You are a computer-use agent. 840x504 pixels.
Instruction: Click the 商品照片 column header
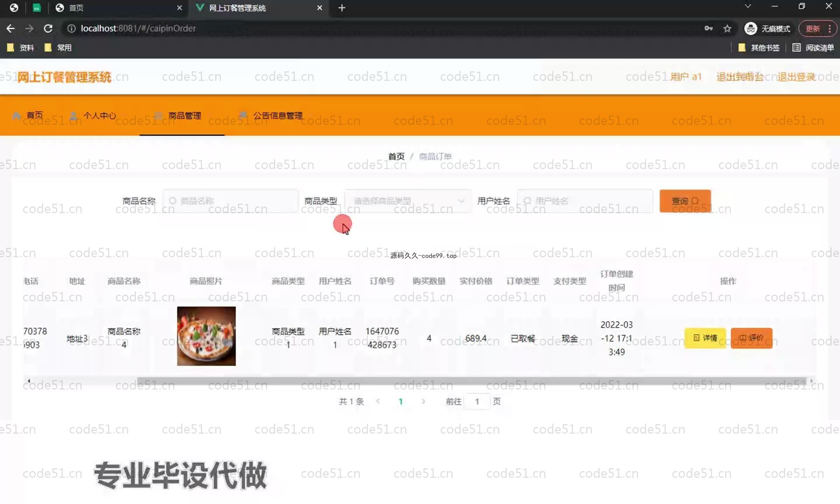(206, 281)
